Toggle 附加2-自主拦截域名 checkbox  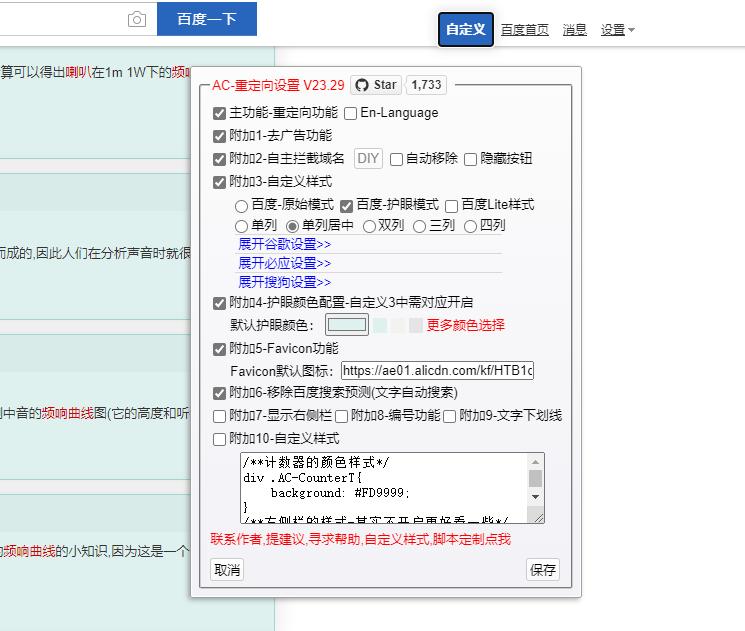[219, 159]
